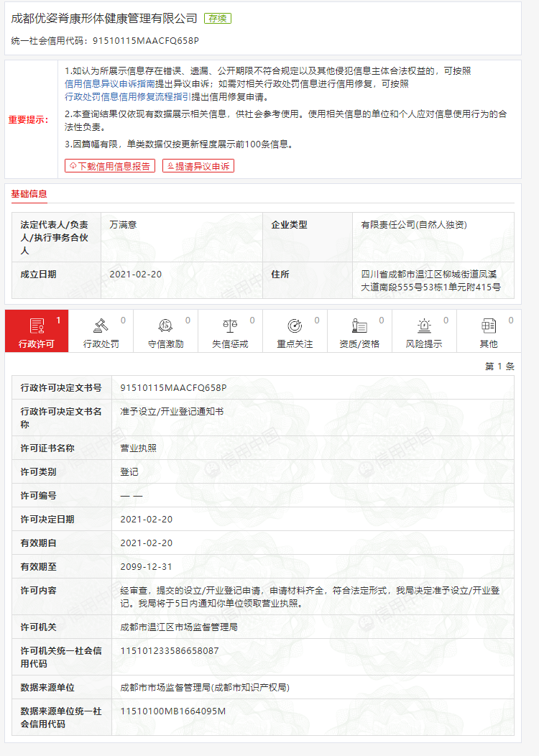Click the 许可决定日期 value
This screenshot has height=756, width=539.
pyautogui.click(x=146, y=520)
